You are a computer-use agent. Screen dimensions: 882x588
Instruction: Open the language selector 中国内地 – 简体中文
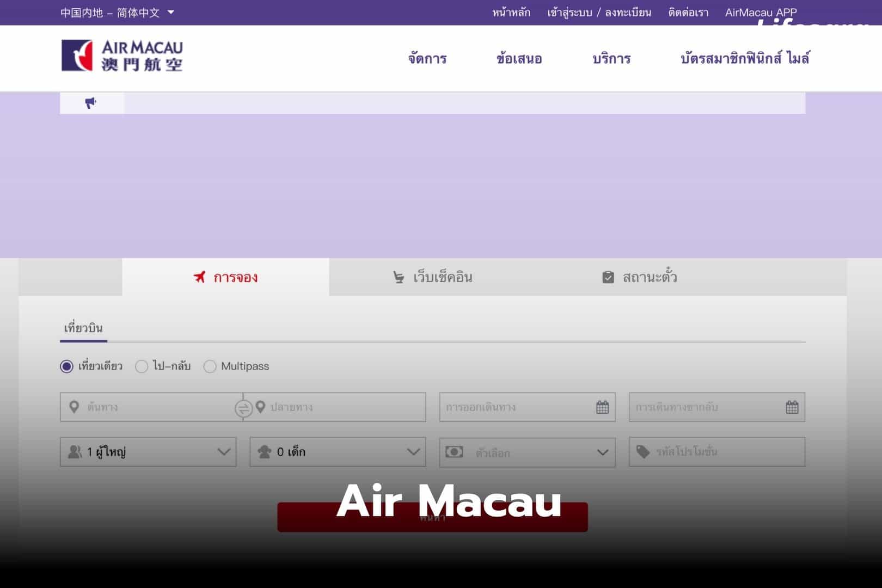tap(117, 13)
